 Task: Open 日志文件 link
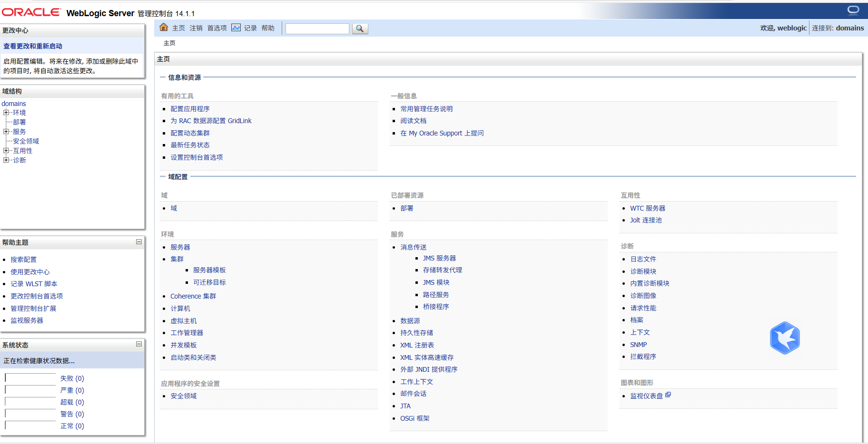click(643, 259)
